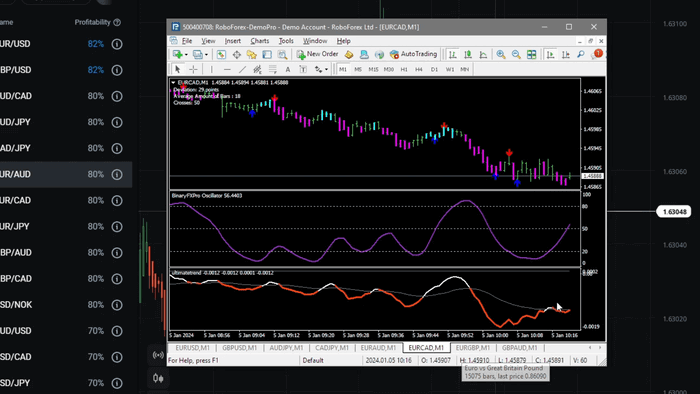
Task: Switch to GBPAUD,M1 chart tab
Action: point(520,348)
